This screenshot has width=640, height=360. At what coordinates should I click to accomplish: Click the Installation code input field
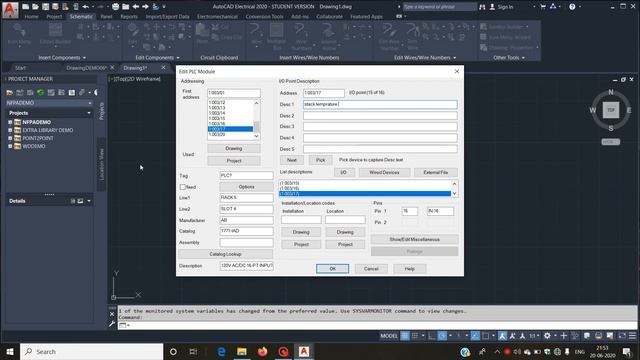pyautogui.click(x=301, y=220)
